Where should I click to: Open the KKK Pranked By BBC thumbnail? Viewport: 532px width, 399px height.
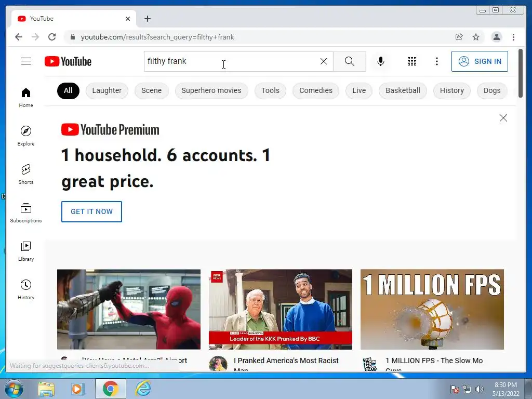(x=280, y=309)
